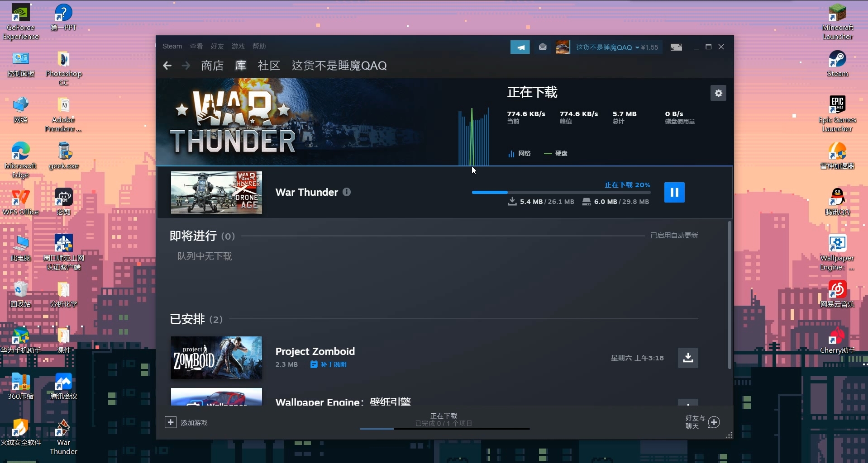The image size is (868, 463).
Task: Select the 回收站 recycle bin icon
Action: coord(21,294)
